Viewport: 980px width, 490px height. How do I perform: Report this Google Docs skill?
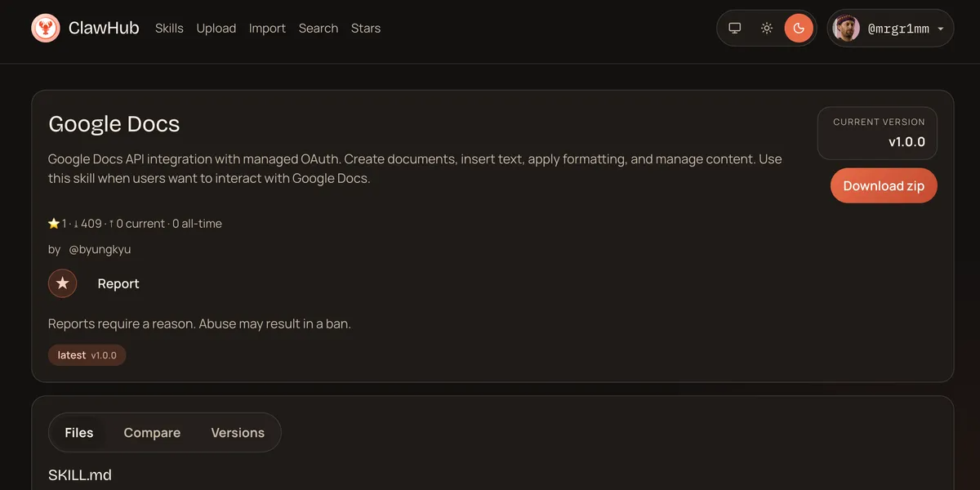[x=118, y=283]
